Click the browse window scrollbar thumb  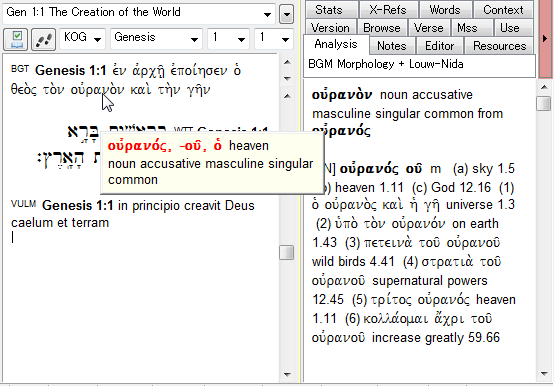tap(287, 253)
